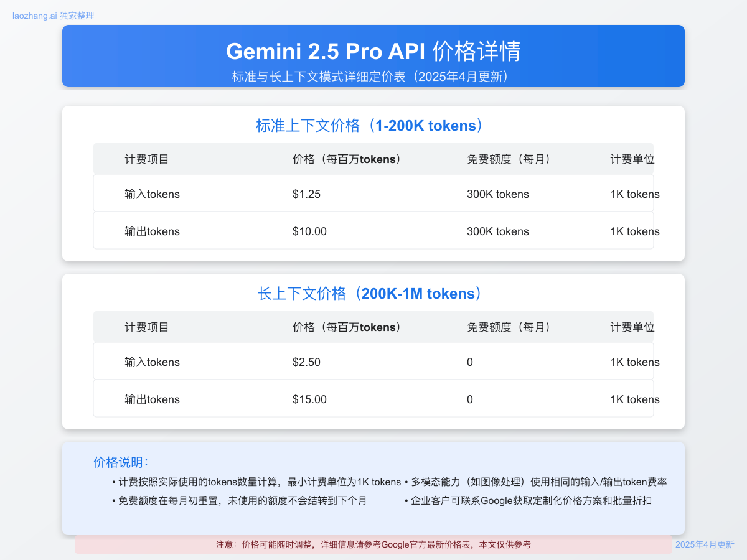Click "1K tokens" in the $1.25 row
The image size is (747, 560).
(x=635, y=194)
